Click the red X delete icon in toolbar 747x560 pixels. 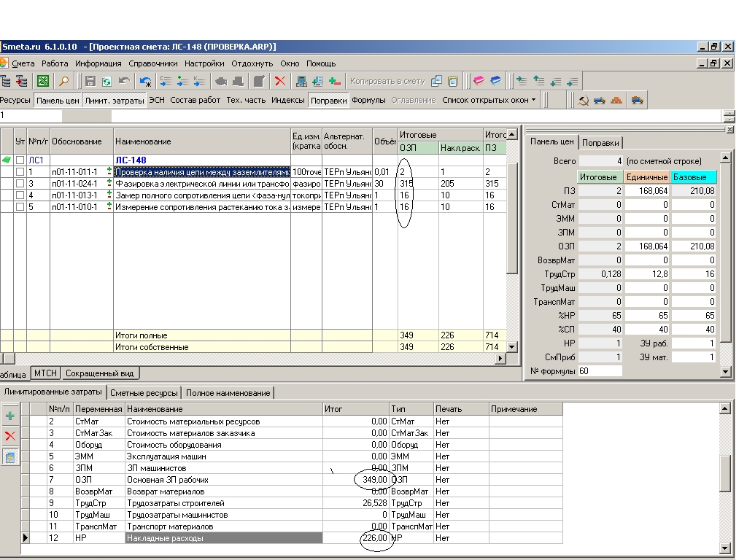point(280,82)
